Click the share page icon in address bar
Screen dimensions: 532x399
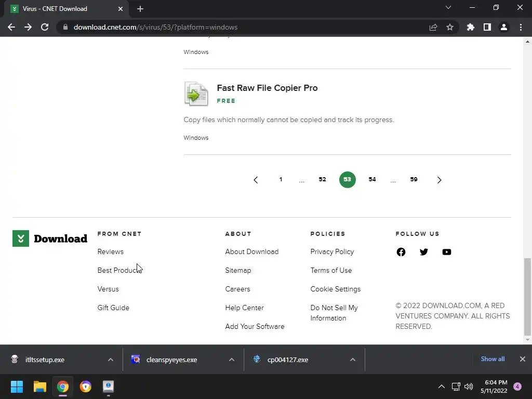(433, 27)
